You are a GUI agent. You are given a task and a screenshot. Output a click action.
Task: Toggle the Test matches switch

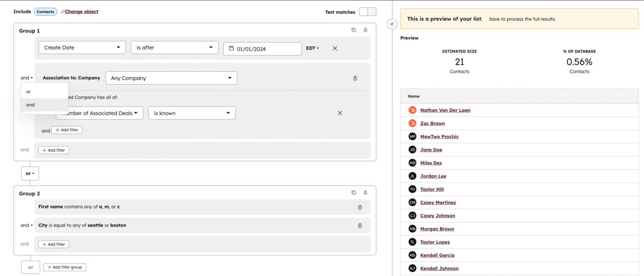[x=368, y=12]
